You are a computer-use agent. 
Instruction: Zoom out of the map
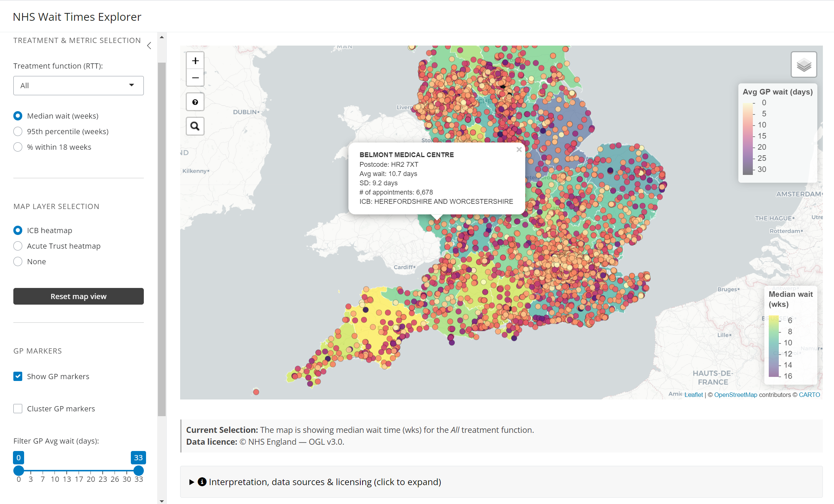tap(195, 78)
